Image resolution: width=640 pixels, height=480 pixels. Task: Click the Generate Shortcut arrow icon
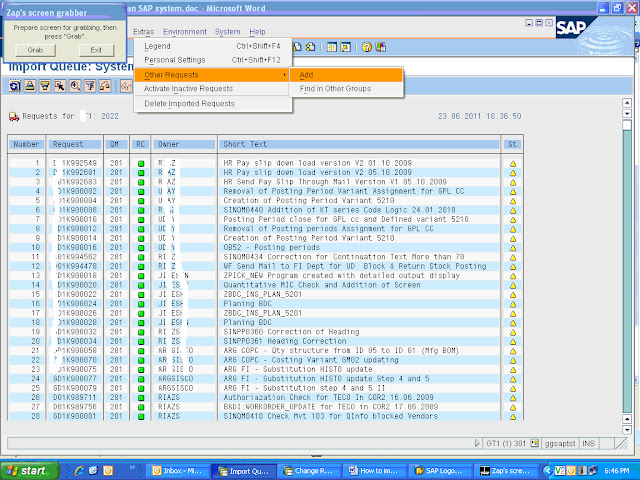(x=345, y=47)
